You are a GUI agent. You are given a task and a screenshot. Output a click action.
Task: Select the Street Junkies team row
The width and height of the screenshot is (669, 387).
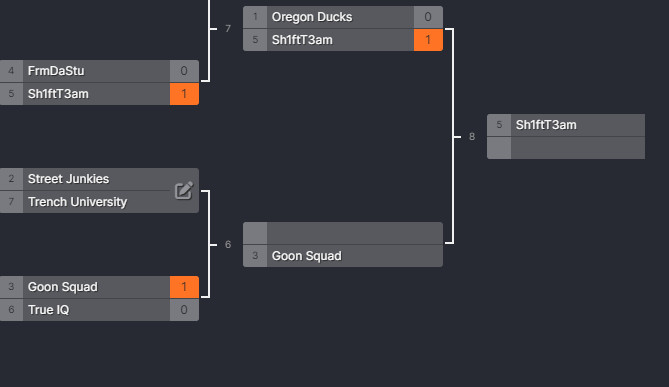pos(99,179)
